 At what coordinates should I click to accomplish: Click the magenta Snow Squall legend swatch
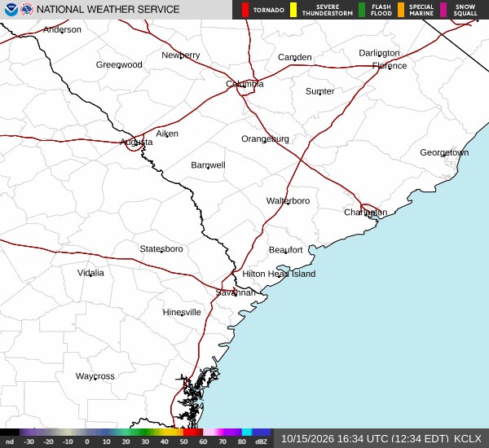click(443, 10)
